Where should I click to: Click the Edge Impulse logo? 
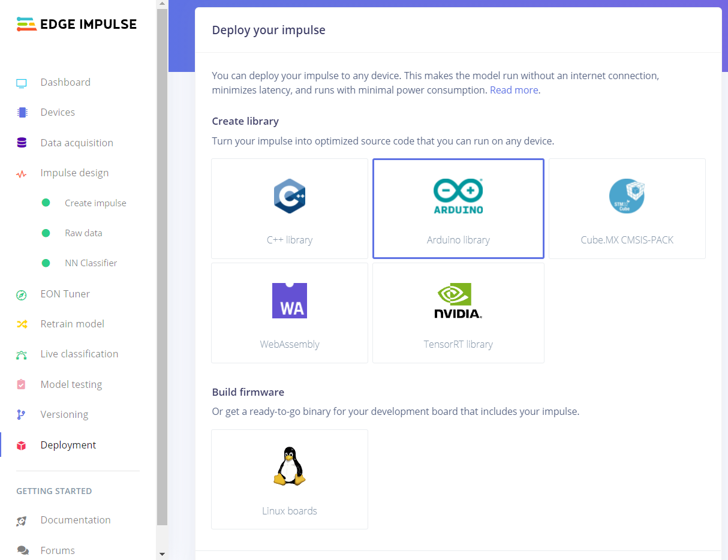pos(77,24)
